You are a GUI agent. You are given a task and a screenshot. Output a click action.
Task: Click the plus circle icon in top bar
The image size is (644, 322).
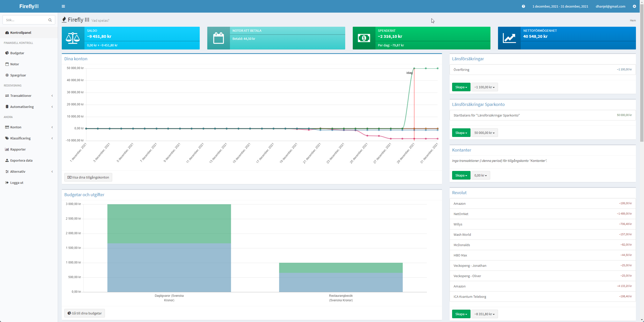click(634, 6)
